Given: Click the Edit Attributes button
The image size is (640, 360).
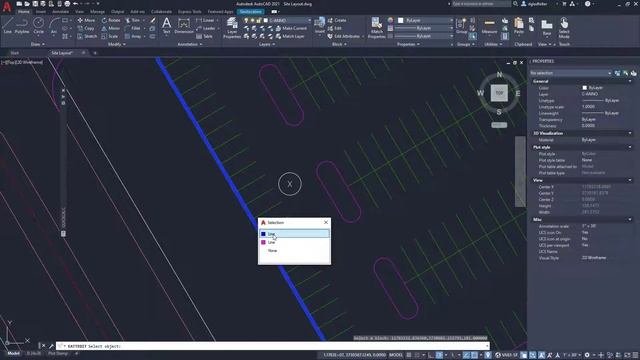Looking at the screenshot, I should tap(344, 36).
